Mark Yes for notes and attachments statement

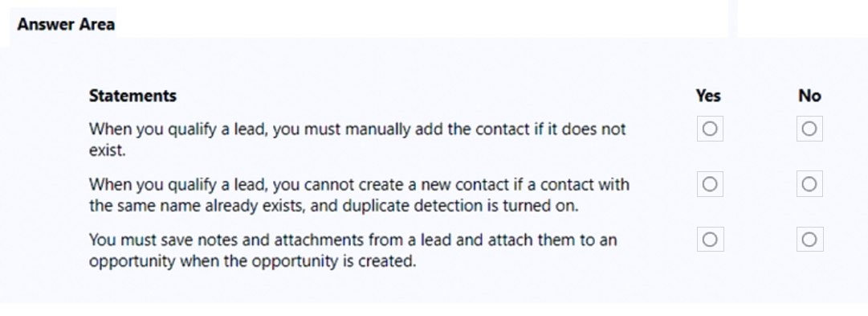(x=710, y=239)
